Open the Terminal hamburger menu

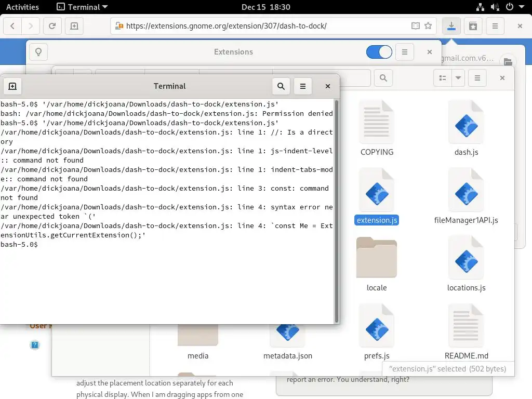pos(303,86)
